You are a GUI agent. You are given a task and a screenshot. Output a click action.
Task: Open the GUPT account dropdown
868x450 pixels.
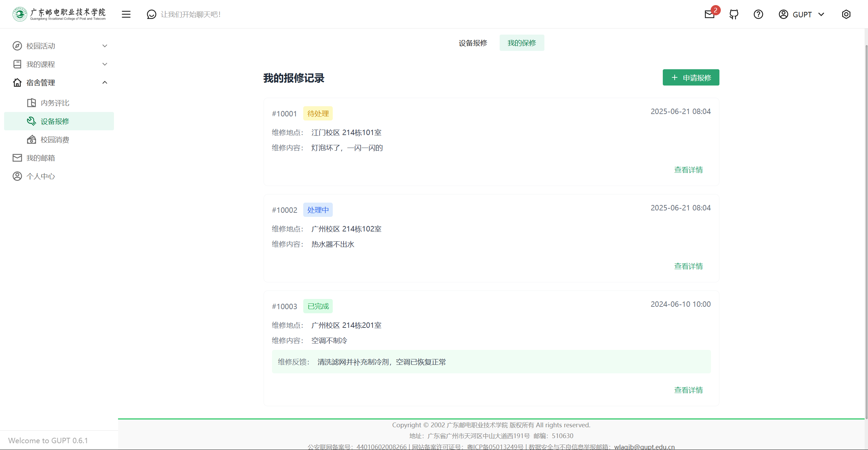coord(802,14)
